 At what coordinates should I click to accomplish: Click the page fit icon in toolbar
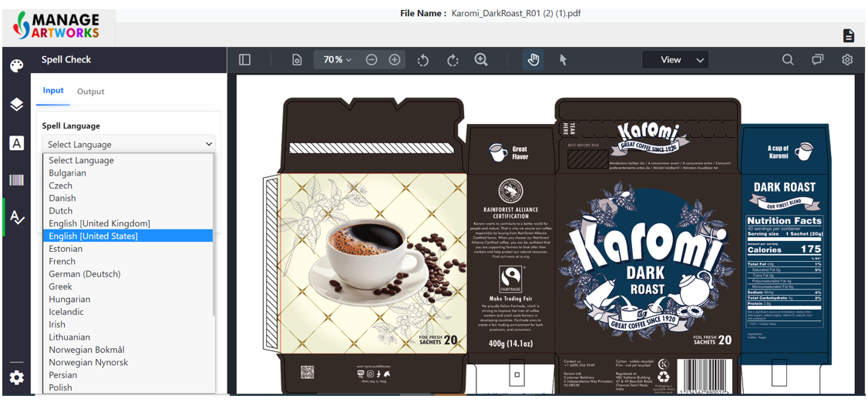coord(298,60)
